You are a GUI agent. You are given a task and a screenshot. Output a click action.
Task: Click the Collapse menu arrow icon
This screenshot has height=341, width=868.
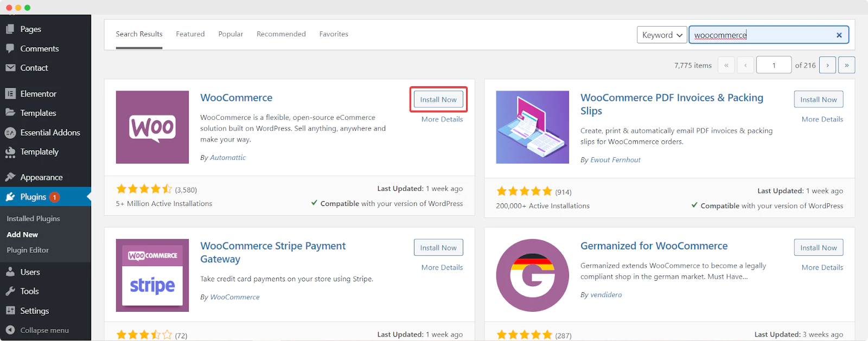tap(10, 330)
